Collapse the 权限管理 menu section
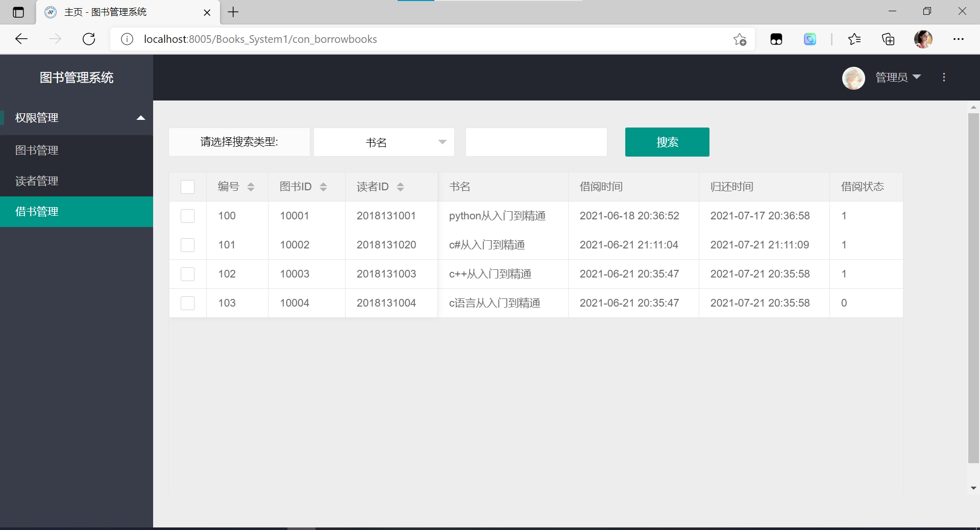 click(x=77, y=118)
